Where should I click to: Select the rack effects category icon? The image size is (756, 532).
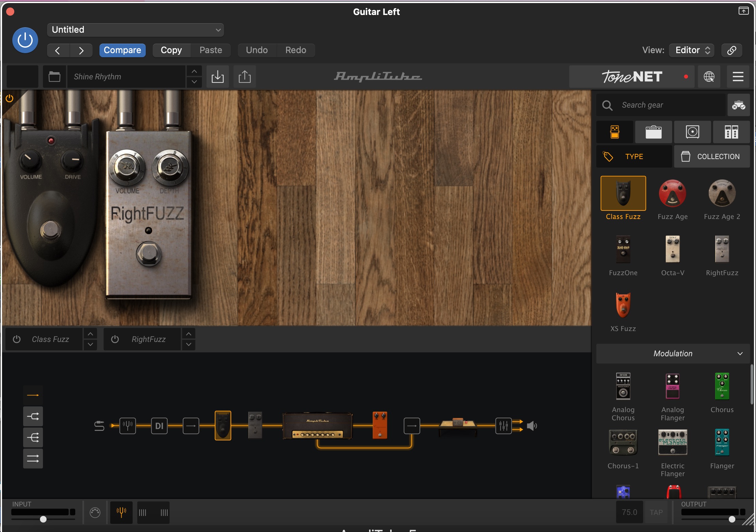[731, 132]
